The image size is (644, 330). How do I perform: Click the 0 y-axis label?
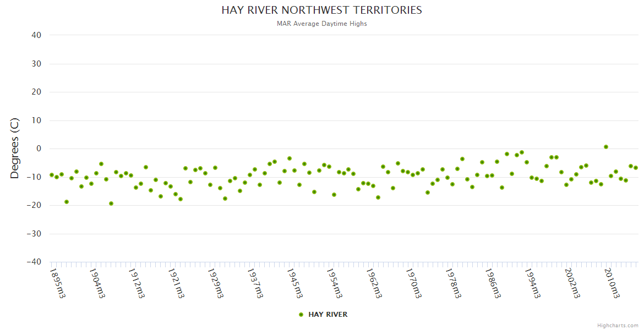[x=39, y=148]
